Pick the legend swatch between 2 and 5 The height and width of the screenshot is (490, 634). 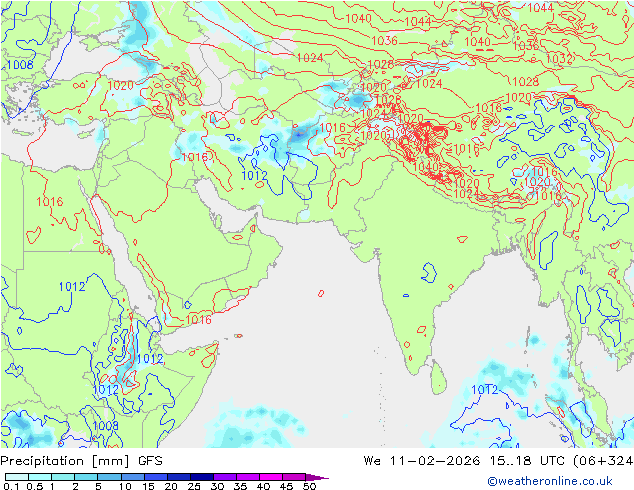click(86, 477)
